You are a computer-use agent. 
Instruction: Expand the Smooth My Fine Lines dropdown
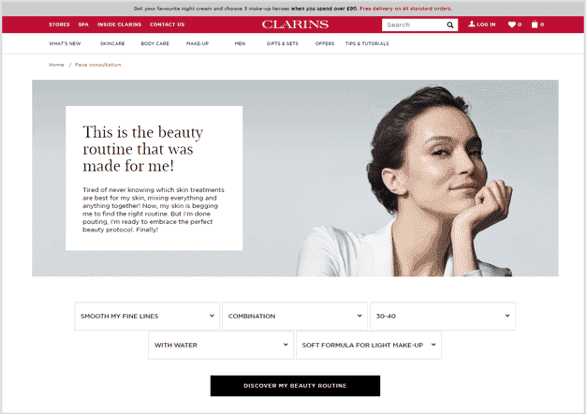coord(147,316)
